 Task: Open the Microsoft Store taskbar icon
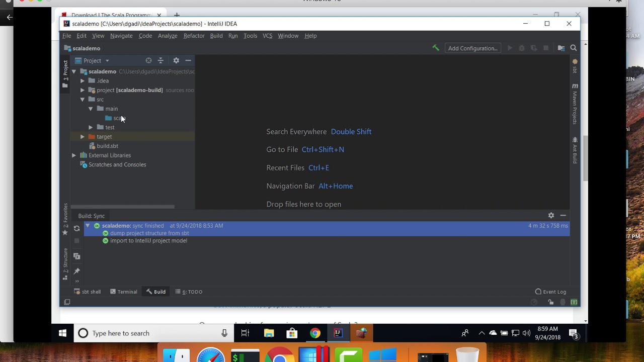click(x=292, y=333)
